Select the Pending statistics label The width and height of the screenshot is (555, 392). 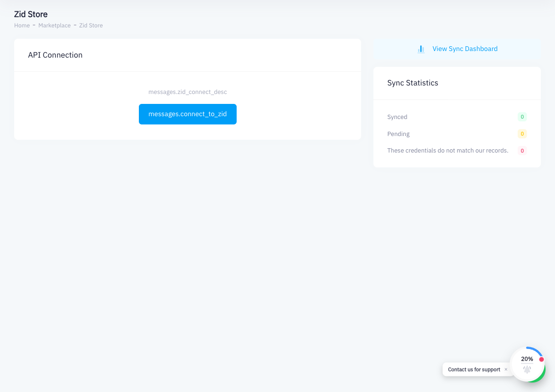click(x=398, y=134)
